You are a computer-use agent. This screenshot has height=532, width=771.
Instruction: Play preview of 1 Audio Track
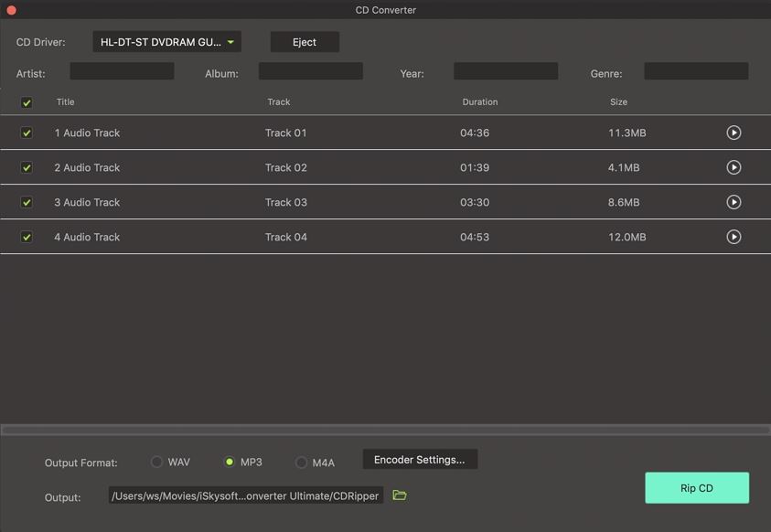(734, 133)
